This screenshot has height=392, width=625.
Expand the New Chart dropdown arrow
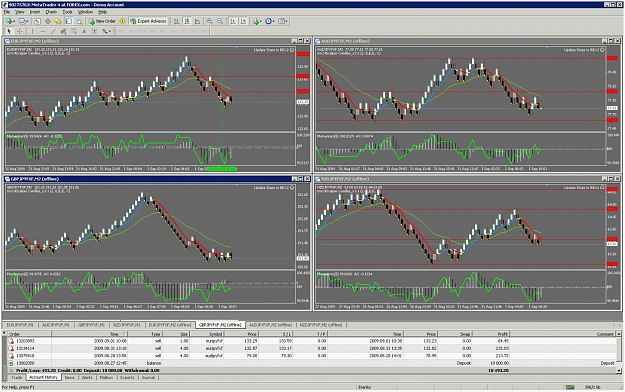coord(15,22)
